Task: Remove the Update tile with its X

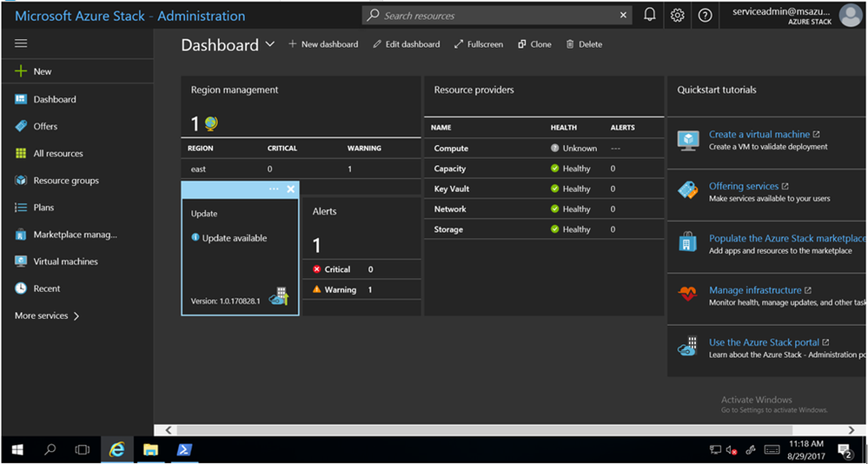Action: (290, 189)
